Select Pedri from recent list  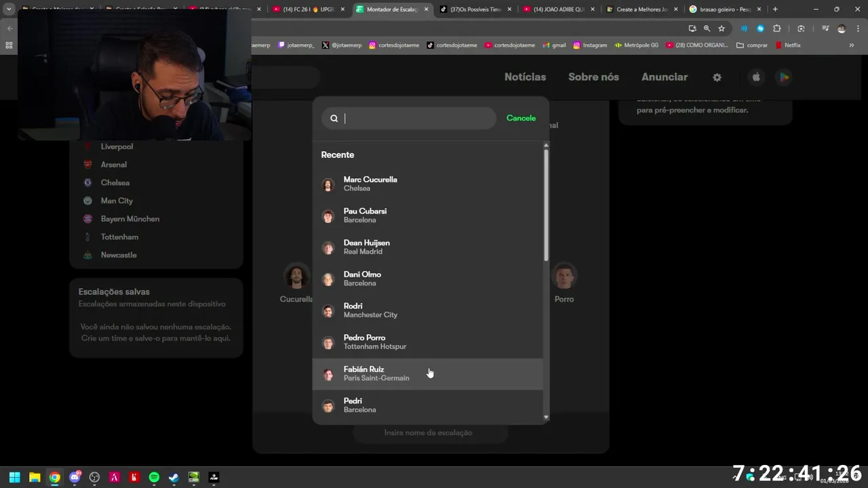[428, 405]
